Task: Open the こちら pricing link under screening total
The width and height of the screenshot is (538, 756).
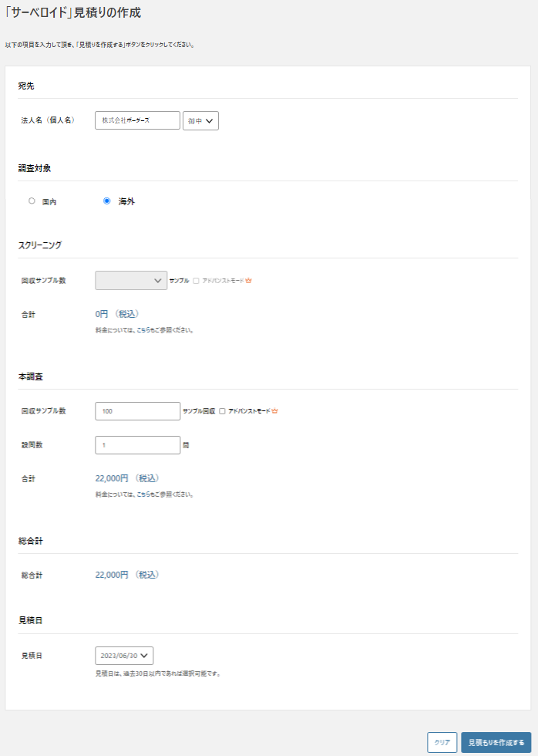Action: pos(143,330)
